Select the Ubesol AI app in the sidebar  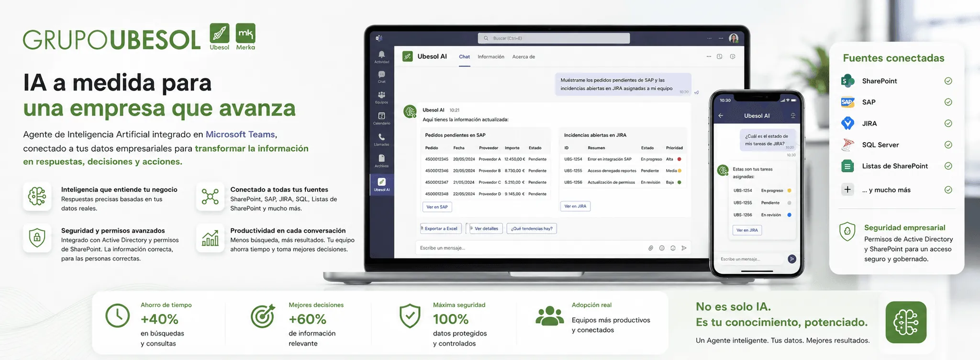click(381, 184)
